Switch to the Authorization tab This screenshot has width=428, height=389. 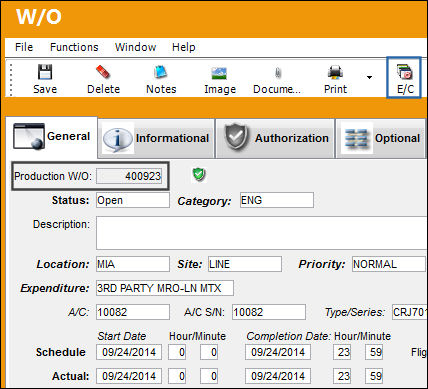[x=275, y=138]
